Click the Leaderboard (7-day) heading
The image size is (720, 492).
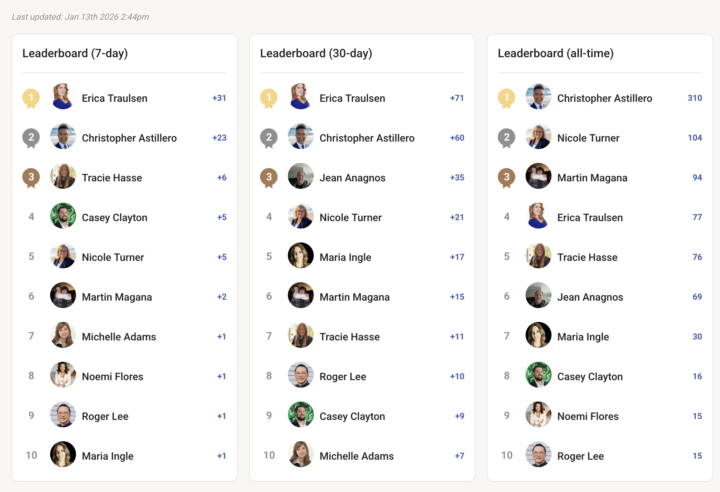pos(75,53)
